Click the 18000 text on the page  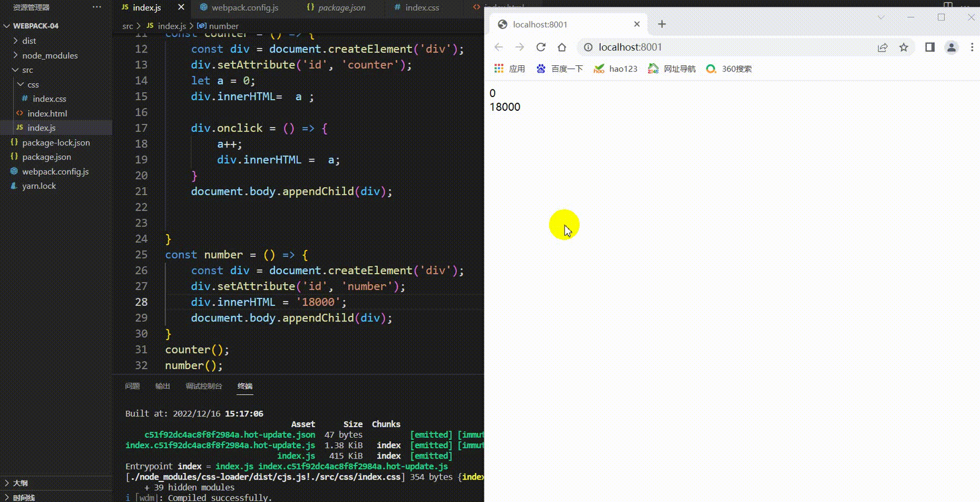coord(505,107)
